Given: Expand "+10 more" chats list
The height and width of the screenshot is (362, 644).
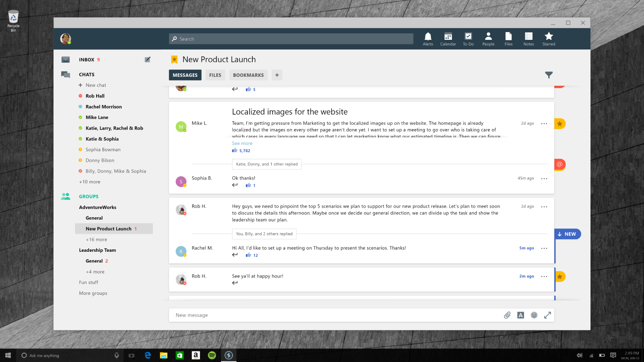Looking at the screenshot, I should tap(90, 182).
